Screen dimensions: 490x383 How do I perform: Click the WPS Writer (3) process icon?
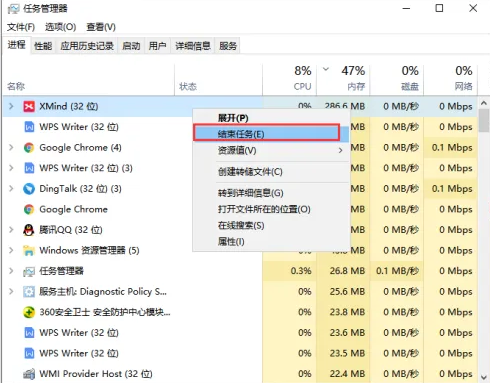click(29, 168)
